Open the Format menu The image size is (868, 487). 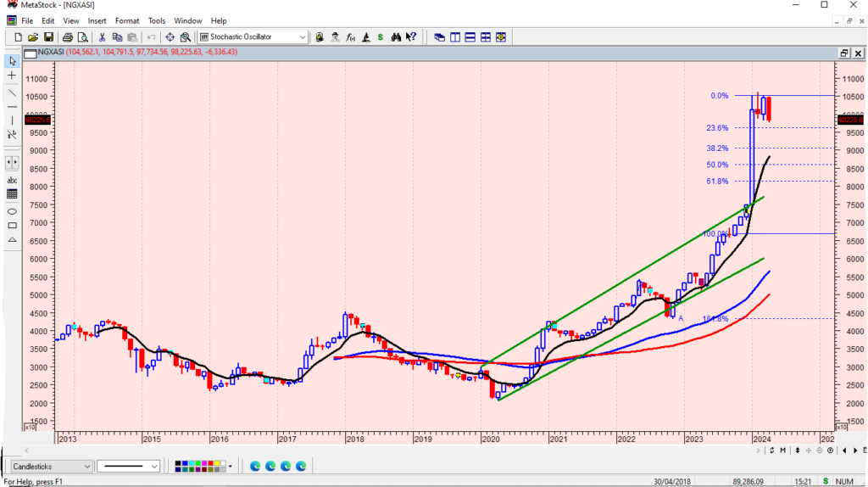click(127, 20)
